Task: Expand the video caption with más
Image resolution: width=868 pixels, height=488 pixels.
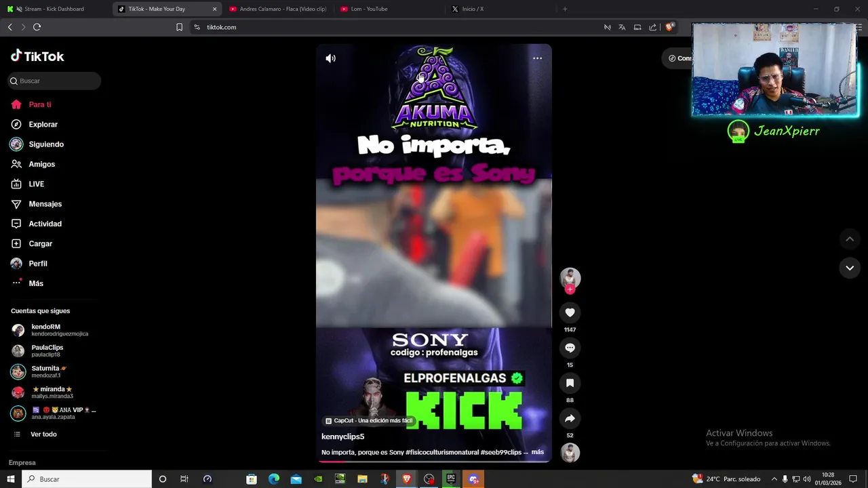Action: tap(538, 452)
